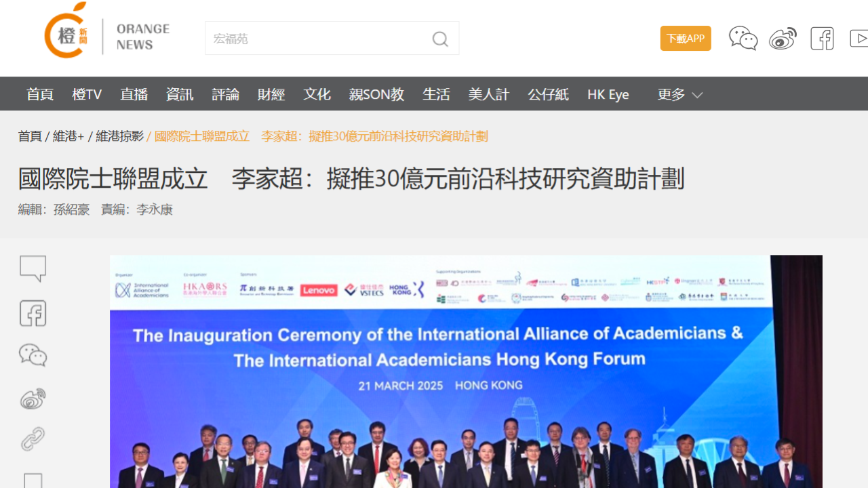Open the 維港掠影 breadcrumb link
This screenshot has height=488, width=868.
tap(119, 136)
